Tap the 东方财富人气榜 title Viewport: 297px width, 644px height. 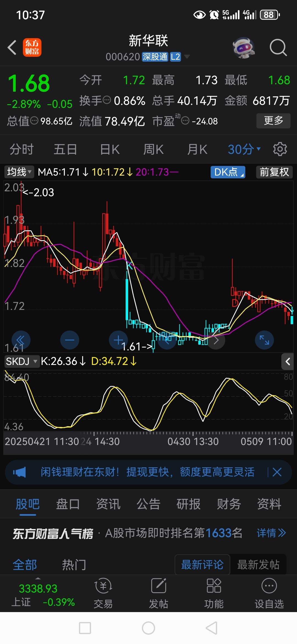tap(53, 534)
